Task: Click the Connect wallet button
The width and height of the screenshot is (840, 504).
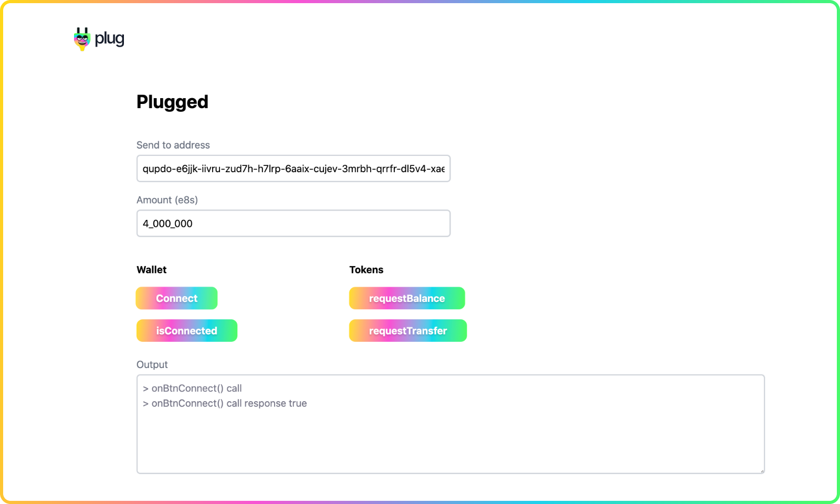Action: pyautogui.click(x=177, y=298)
